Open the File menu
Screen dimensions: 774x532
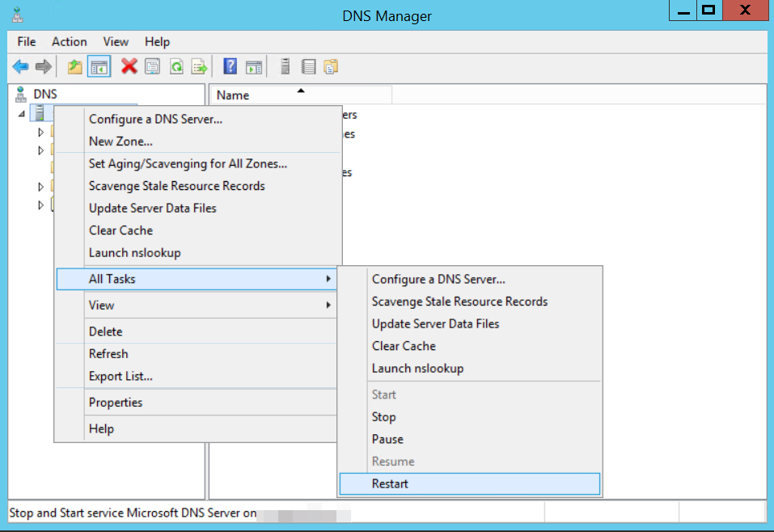click(27, 41)
